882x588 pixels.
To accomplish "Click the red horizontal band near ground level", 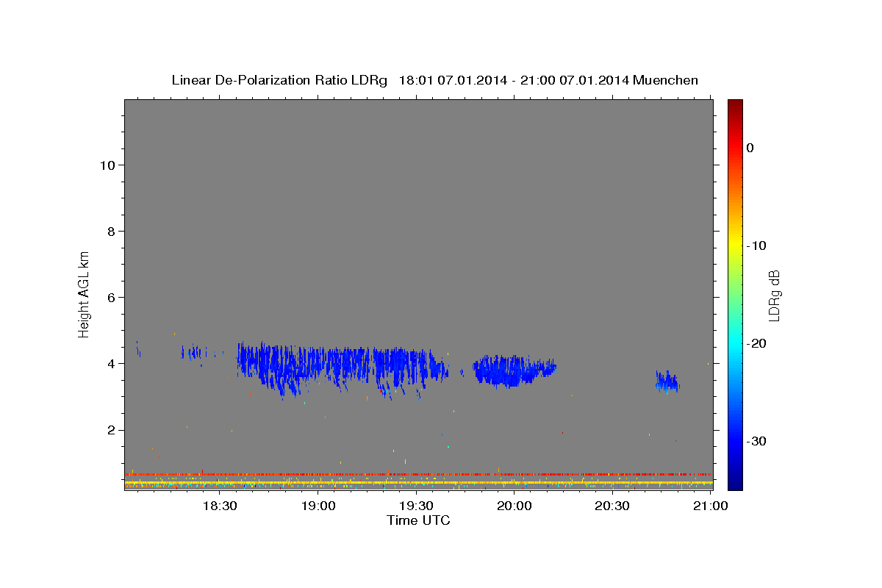I will click(418, 474).
